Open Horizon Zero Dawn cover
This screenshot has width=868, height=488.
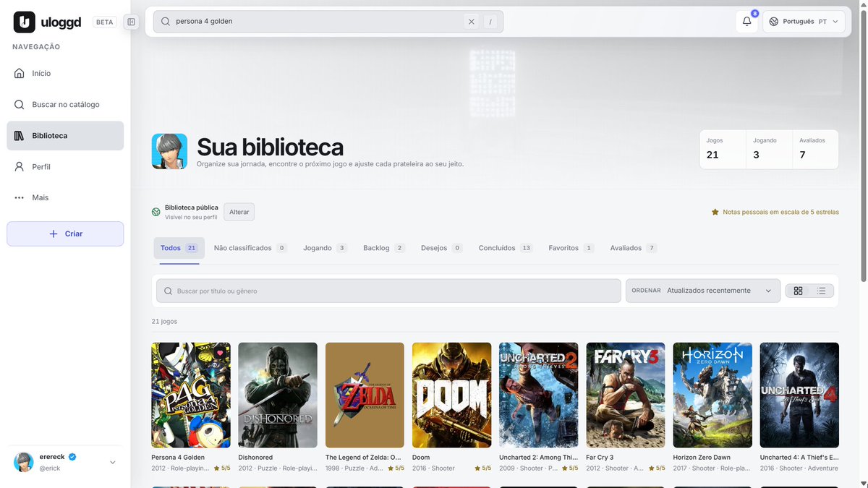click(x=712, y=395)
